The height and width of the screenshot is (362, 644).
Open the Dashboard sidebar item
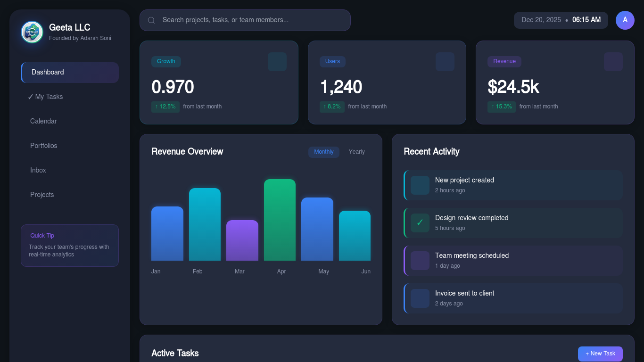click(x=70, y=73)
